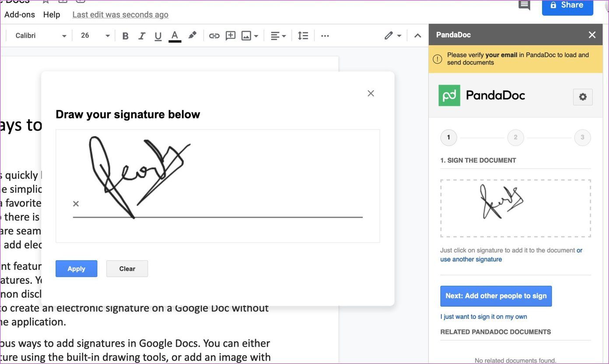This screenshot has width=609, height=364.
Task: Click 'I just want to sign it on my own'
Action: coord(484,317)
